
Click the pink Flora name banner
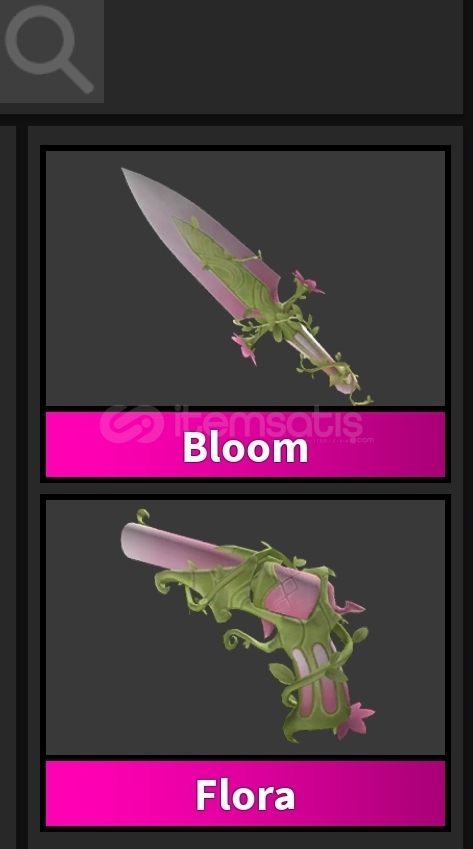tap(245, 793)
